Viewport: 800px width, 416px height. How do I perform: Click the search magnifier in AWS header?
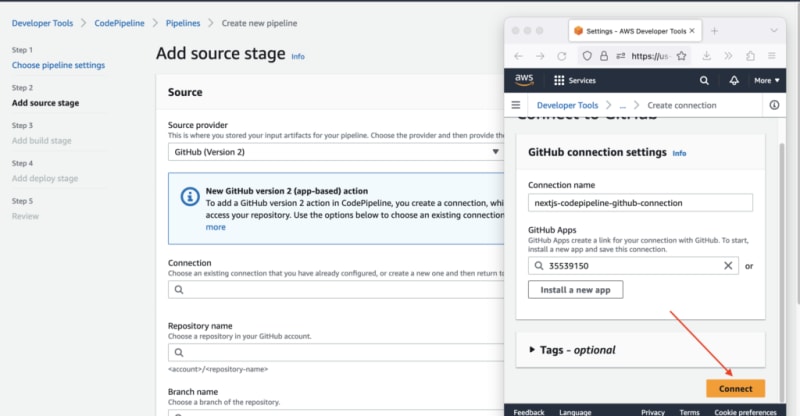704,81
